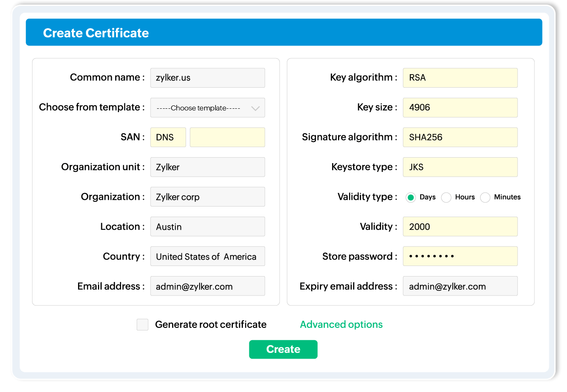Open the Choose template dropdown
Screen dimensions: 567x392
(x=208, y=108)
